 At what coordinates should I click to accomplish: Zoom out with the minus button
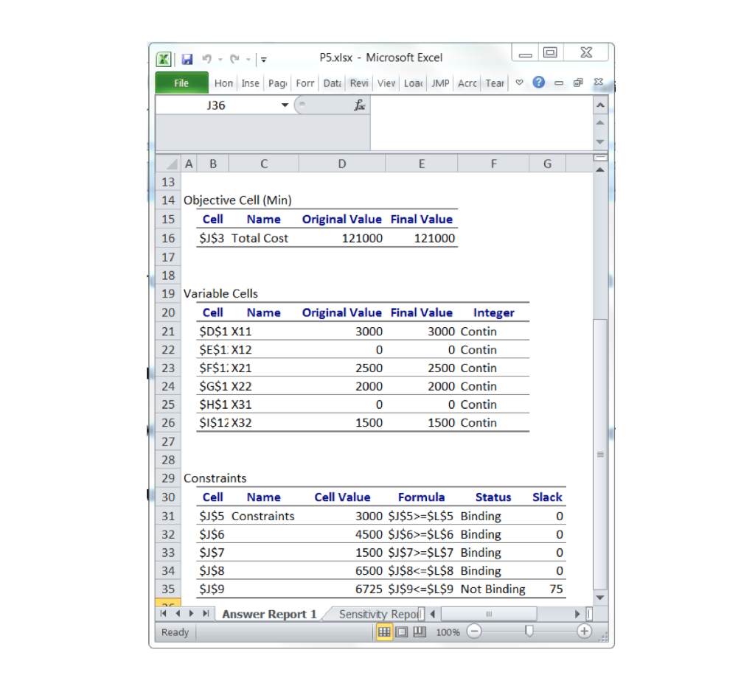coord(474,631)
